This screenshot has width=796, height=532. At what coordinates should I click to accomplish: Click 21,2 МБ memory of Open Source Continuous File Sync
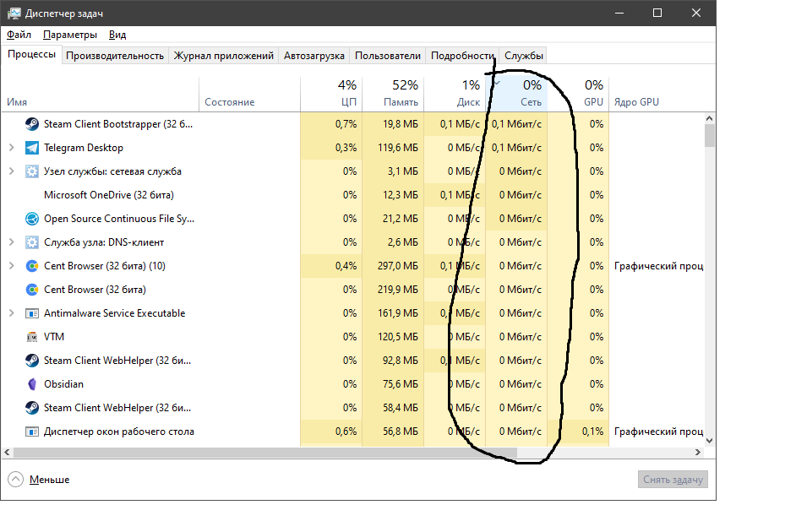pos(400,219)
